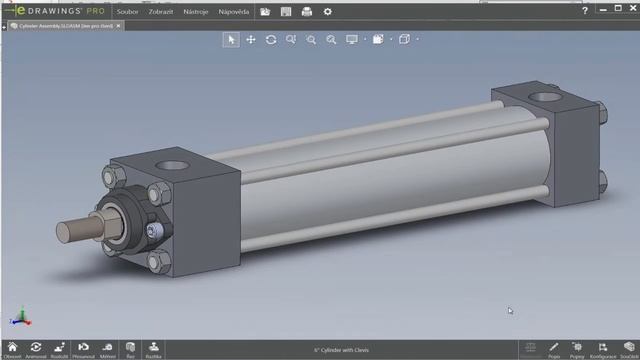Activate the Pan tool

pyautogui.click(x=251, y=40)
